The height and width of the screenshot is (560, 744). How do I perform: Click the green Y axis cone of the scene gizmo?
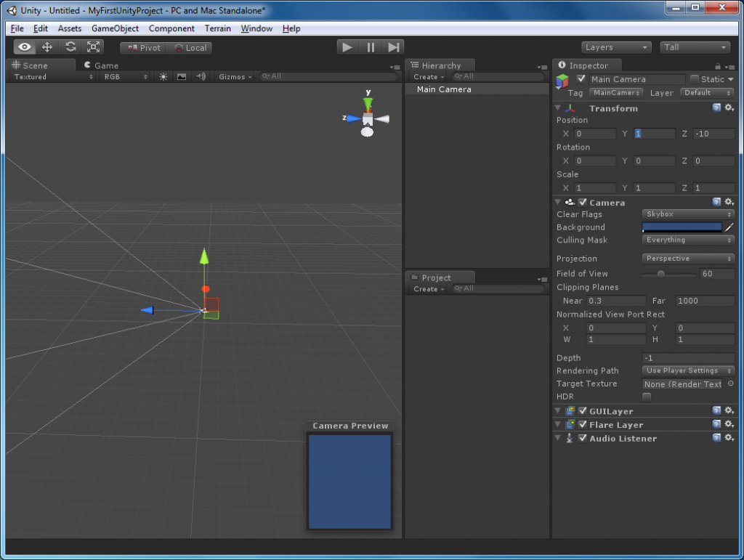(368, 103)
